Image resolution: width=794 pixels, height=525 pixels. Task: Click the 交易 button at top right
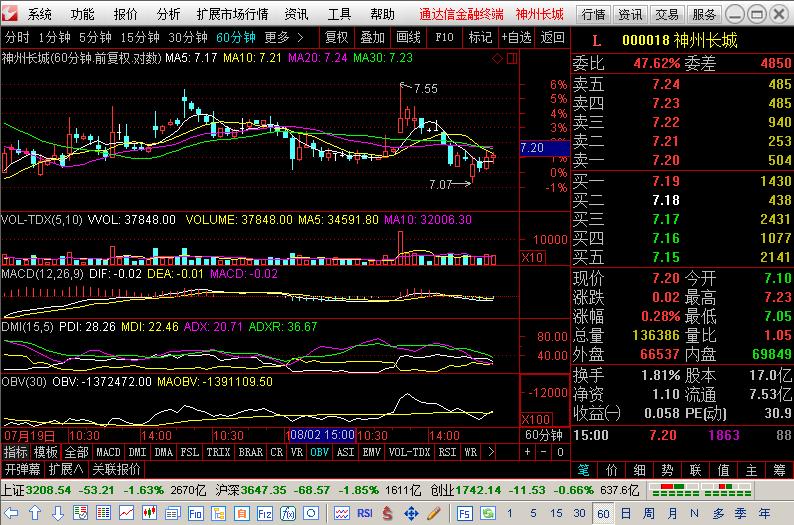coord(667,14)
